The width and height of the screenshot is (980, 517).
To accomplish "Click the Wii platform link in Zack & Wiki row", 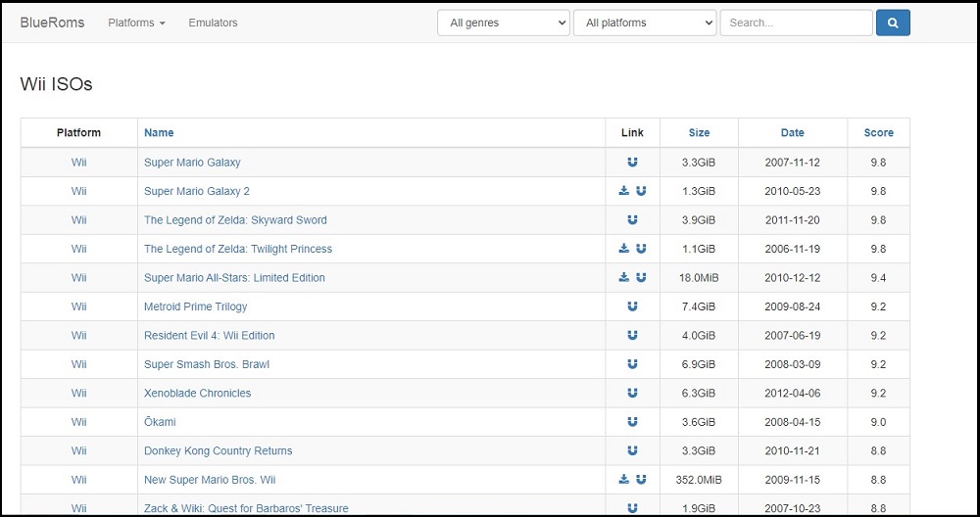I will tap(78, 508).
